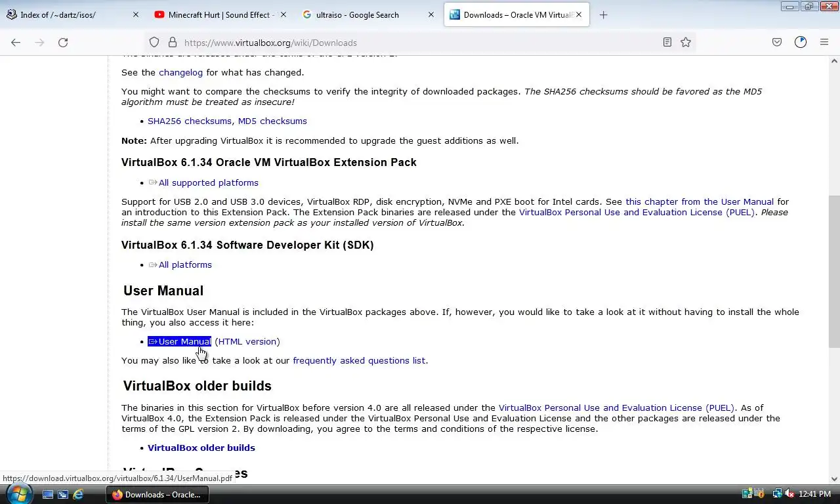The image size is (840, 504).
Task: Click the VirtualBox older builds heading
Action: 198,385
